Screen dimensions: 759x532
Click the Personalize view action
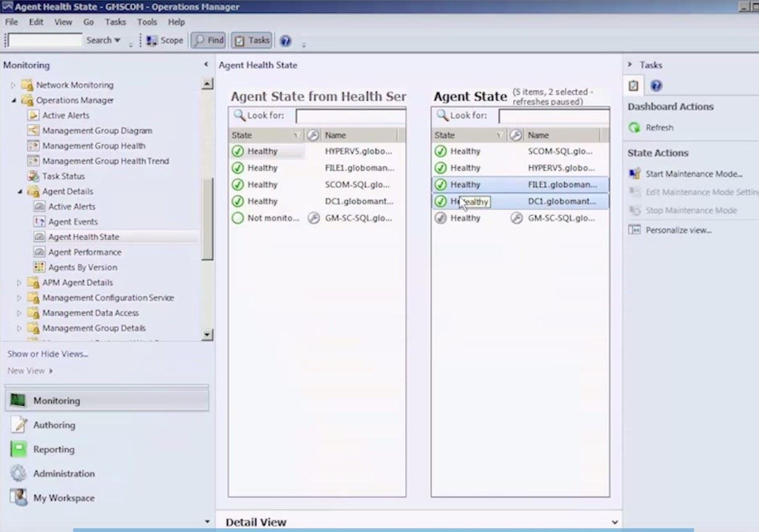(x=679, y=230)
